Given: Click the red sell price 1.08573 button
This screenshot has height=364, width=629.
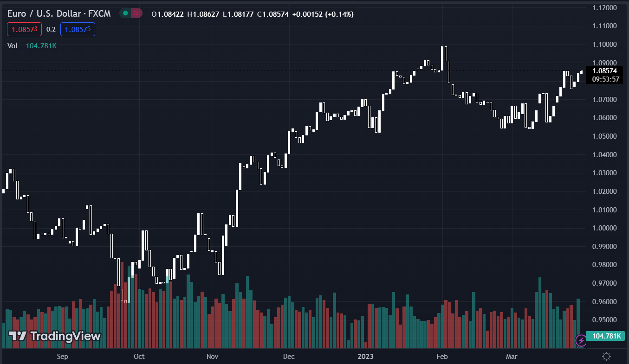Looking at the screenshot, I should pyautogui.click(x=25, y=29).
